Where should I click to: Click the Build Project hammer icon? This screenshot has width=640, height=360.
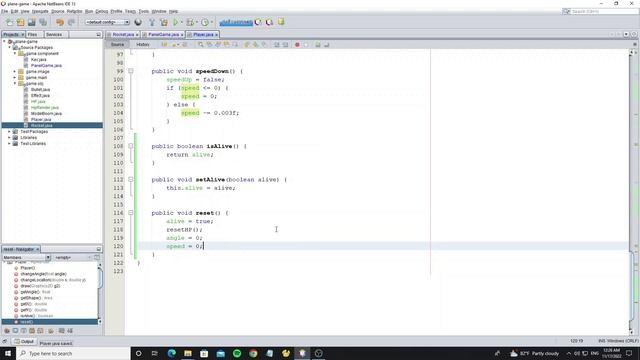tap(152, 22)
